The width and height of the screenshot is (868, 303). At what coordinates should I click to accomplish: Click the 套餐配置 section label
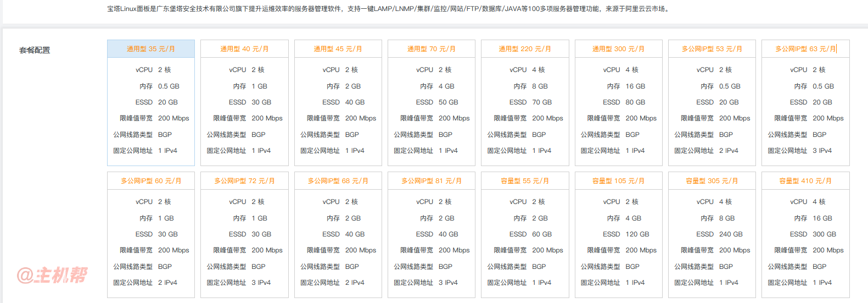point(35,50)
